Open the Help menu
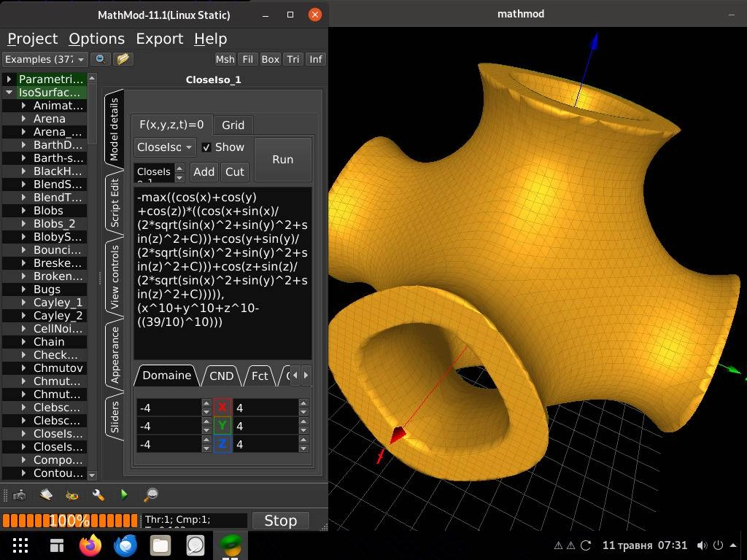Image resolution: width=747 pixels, height=560 pixels. point(211,39)
